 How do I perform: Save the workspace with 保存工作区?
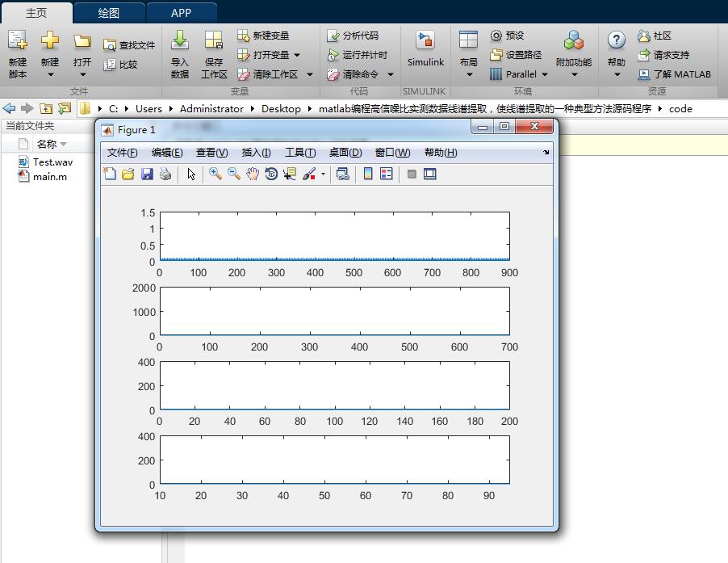(214, 54)
